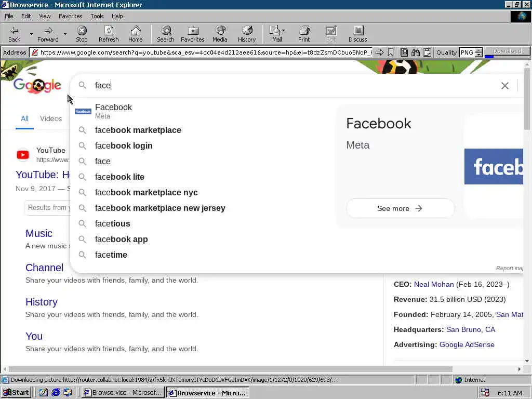
Task: Open the View menu
Action: coord(45,16)
